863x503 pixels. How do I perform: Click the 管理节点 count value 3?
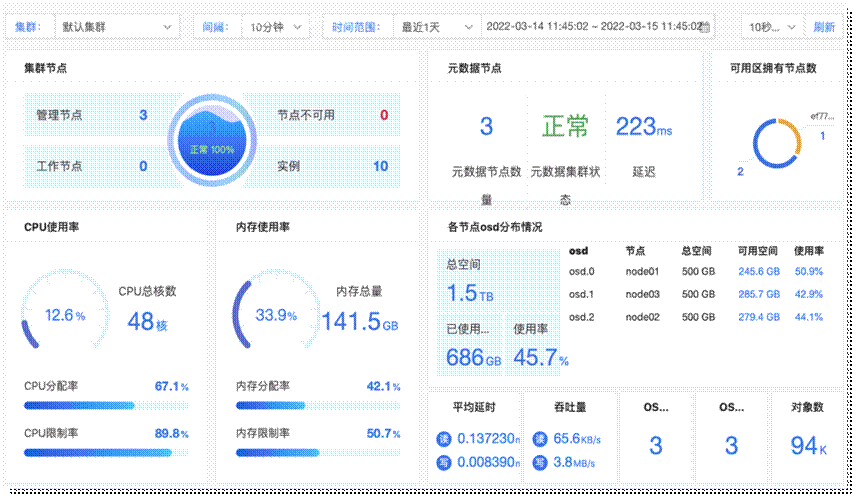click(x=143, y=115)
